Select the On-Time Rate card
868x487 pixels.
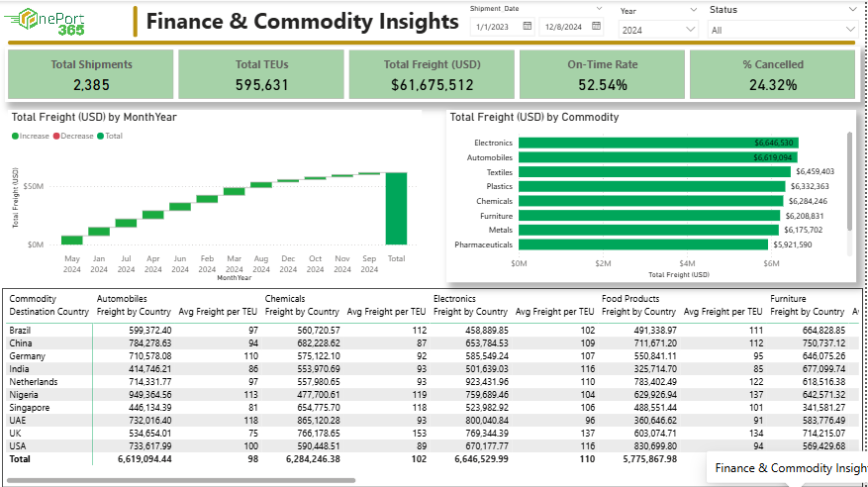[x=603, y=74]
